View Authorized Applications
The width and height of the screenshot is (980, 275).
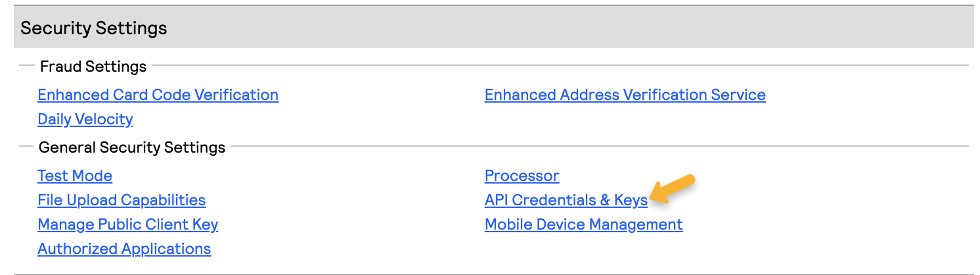tap(124, 249)
